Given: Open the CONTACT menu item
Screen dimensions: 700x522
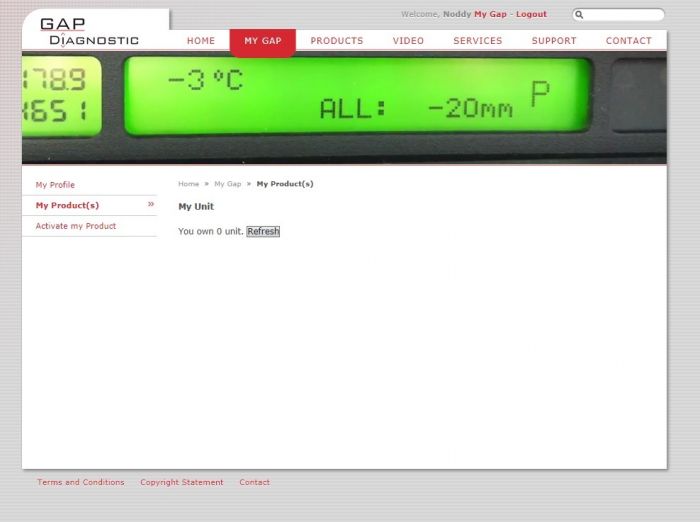Looking at the screenshot, I should (x=629, y=41).
